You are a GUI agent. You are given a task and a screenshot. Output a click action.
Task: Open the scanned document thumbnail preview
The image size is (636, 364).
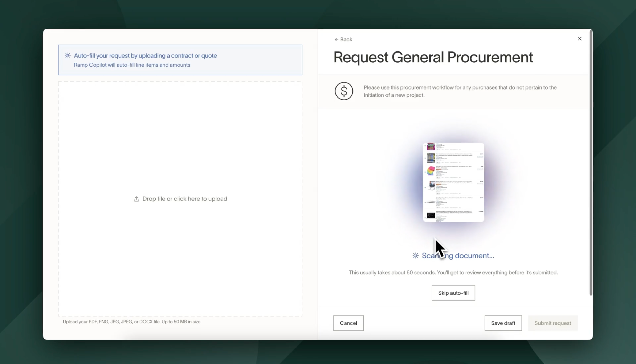(x=453, y=182)
